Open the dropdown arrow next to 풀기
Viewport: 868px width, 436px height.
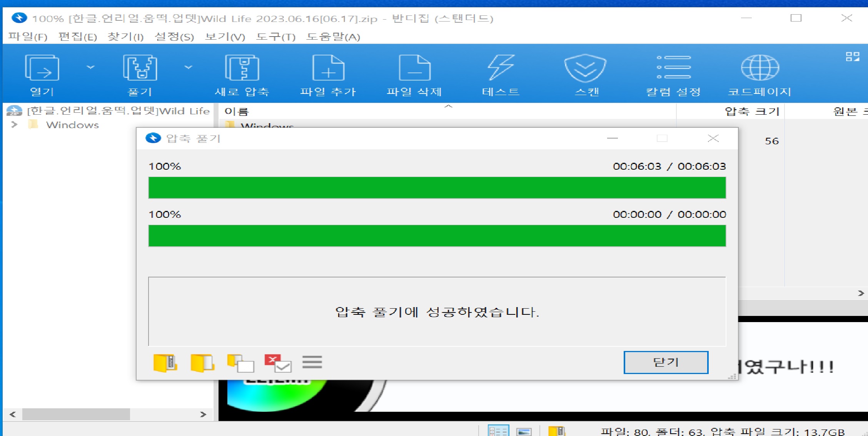pos(188,67)
